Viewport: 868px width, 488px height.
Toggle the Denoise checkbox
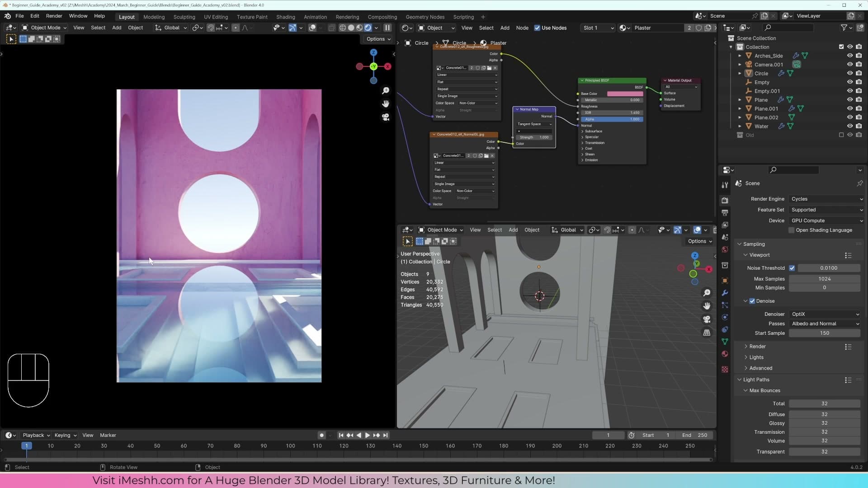click(752, 301)
